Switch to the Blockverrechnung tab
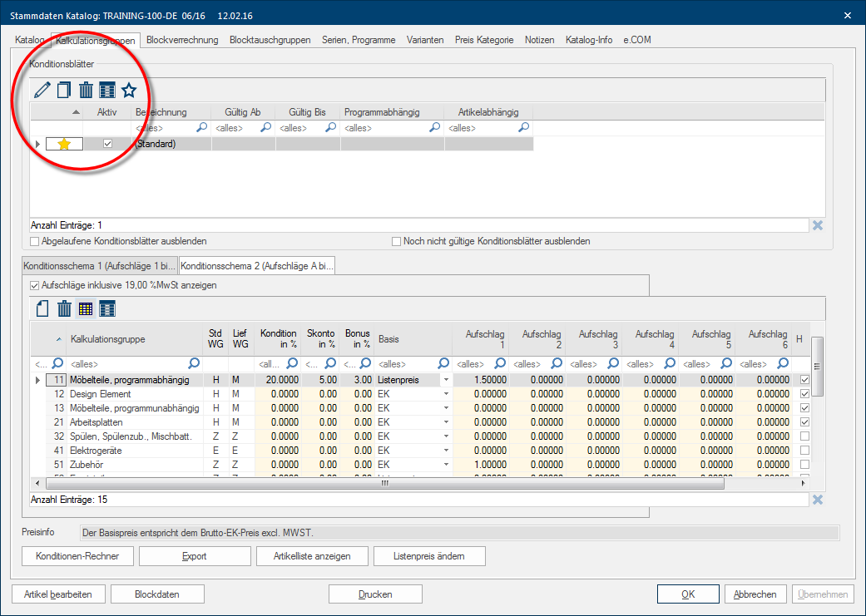Viewport: 866px width, 616px height. [x=182, y=40]
